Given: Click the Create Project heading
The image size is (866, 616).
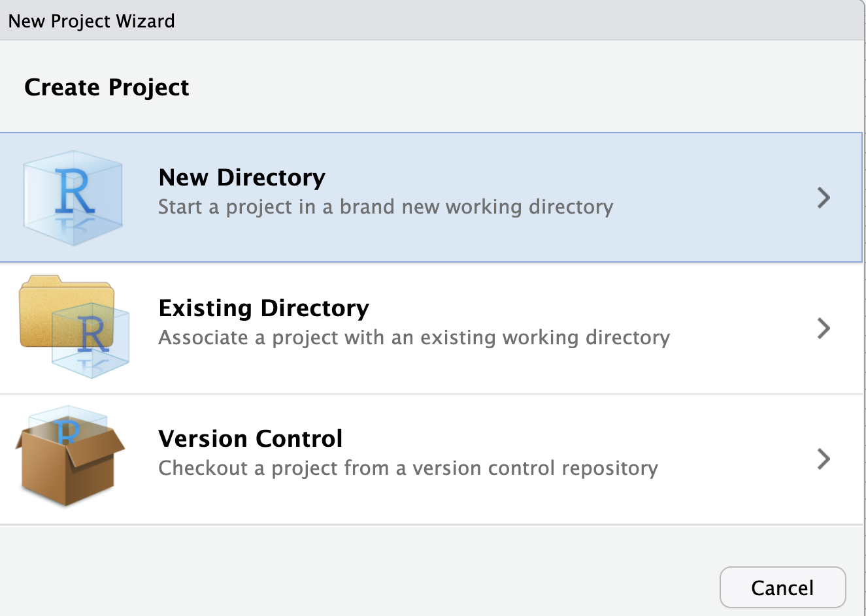Looking at the screenshot, I should [107, 87].
